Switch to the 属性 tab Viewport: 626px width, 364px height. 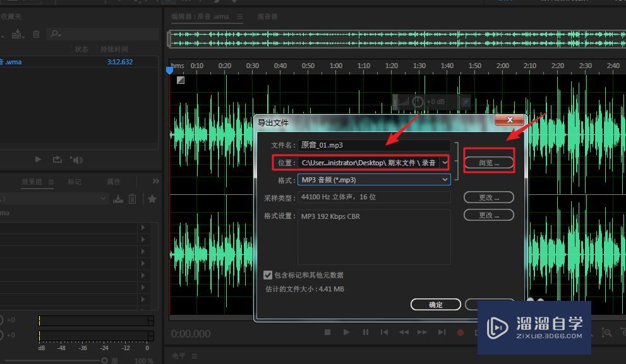(113, 182)
